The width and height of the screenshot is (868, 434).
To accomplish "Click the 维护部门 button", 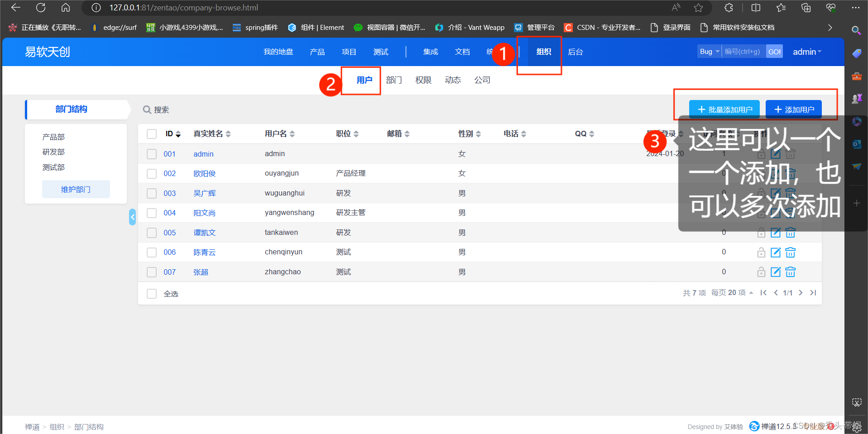I will click(76, 189).
